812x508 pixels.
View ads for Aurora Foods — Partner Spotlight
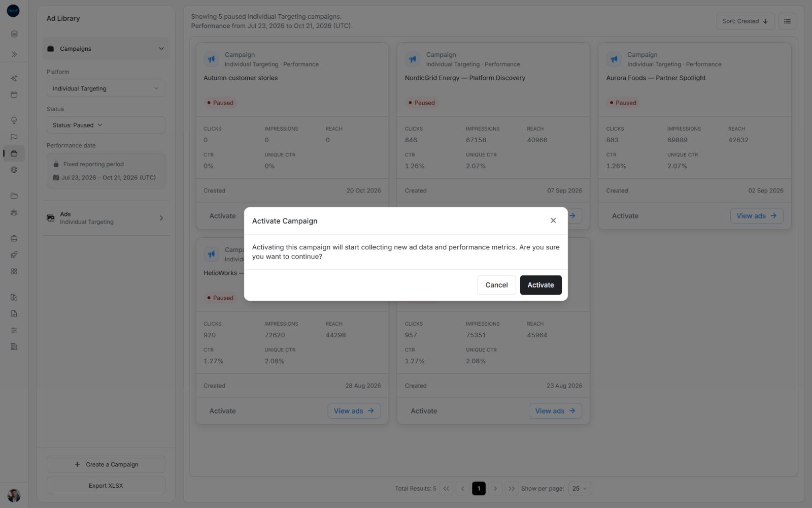pos(756,216)
